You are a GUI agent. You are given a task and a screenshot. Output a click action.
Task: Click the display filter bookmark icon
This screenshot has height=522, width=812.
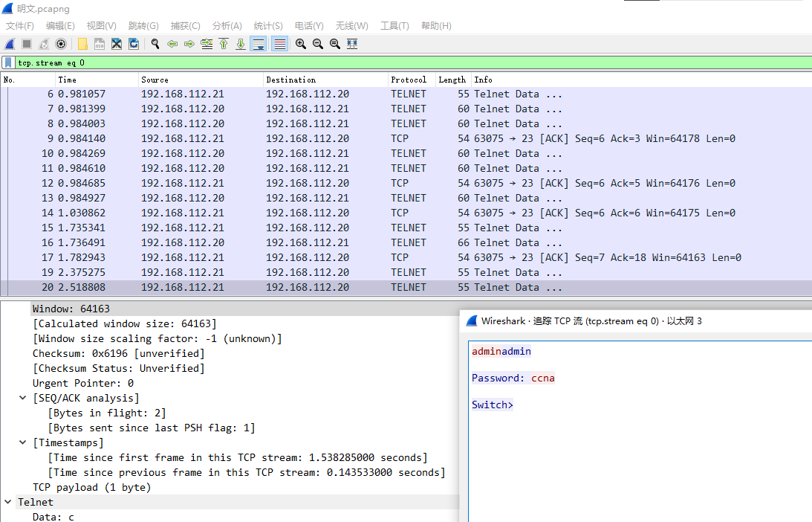pos(8,62)
